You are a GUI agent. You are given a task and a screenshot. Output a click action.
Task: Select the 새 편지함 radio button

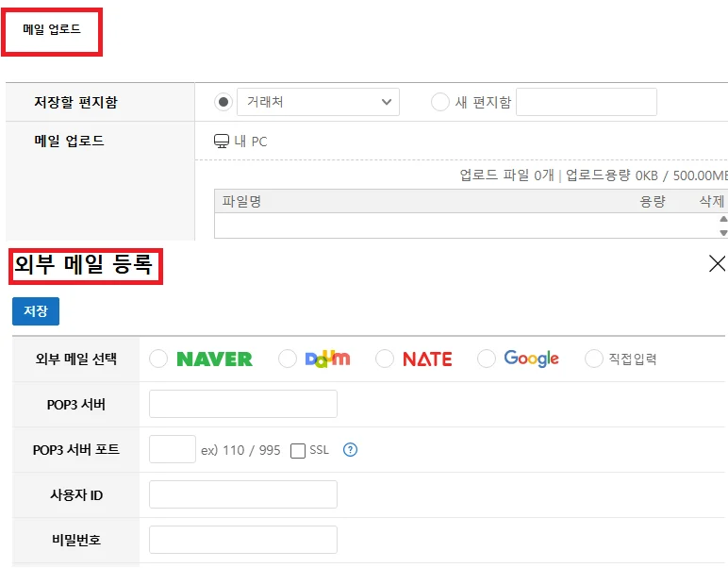pos(439,102)
